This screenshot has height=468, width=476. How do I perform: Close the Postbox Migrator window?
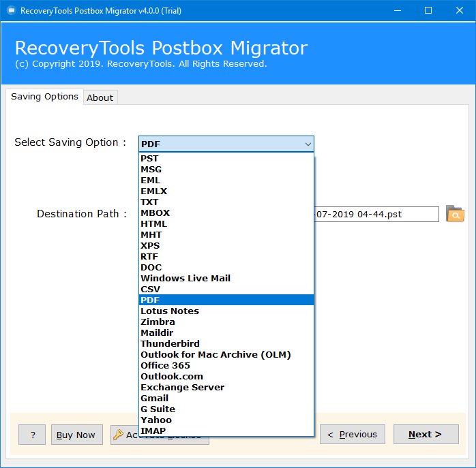(x=460, y=11)
